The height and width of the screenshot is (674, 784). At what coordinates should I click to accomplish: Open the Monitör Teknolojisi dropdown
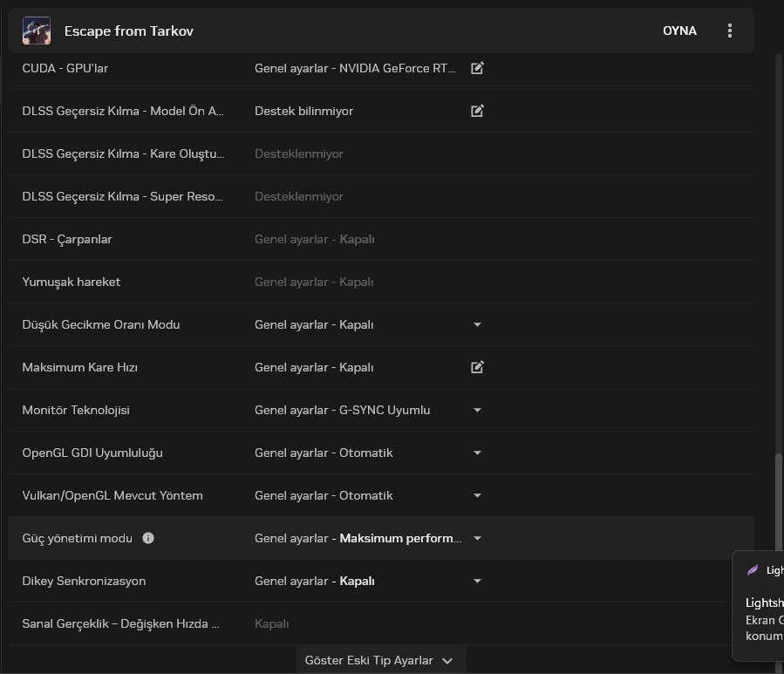tap(477, 410)
